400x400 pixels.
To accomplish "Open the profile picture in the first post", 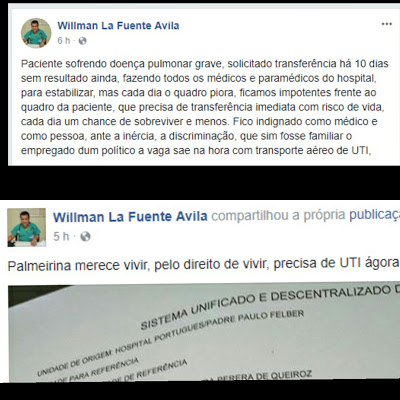I will coord(36,33).
